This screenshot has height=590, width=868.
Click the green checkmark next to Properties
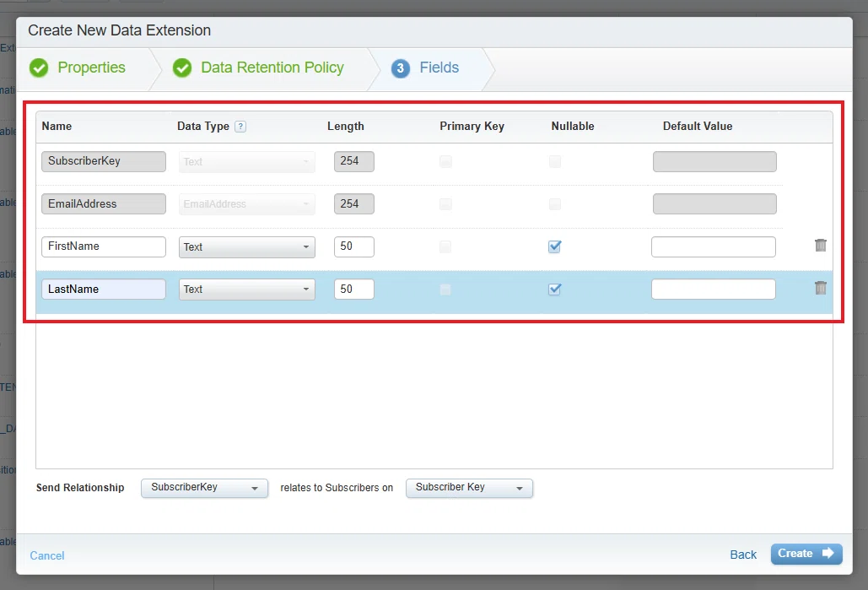(x=39, y=68)
